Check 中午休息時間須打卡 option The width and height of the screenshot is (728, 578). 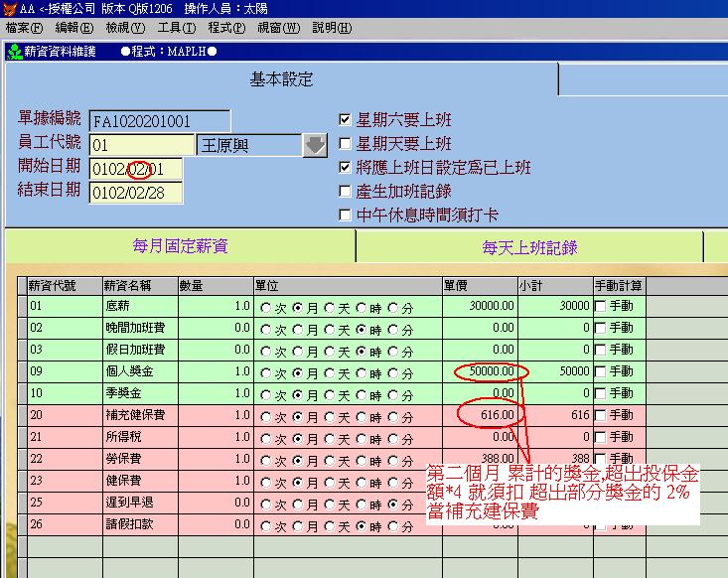(x=346, y=216)
